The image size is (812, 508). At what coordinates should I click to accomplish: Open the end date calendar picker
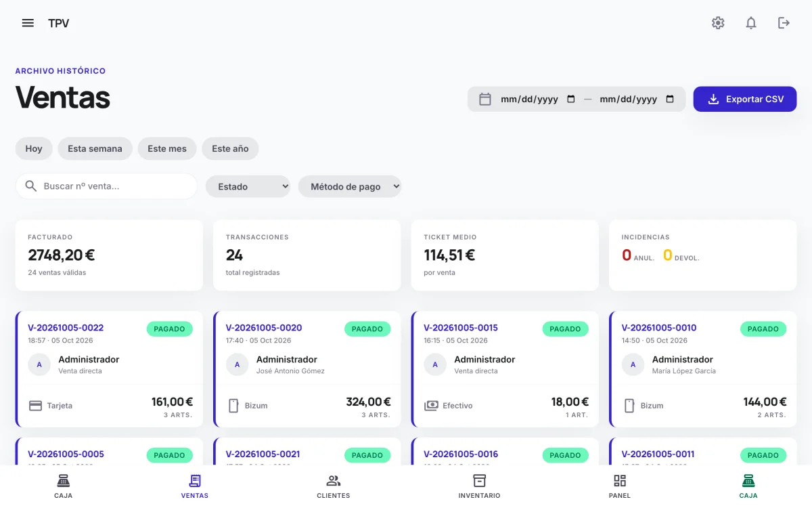coord(670,99)
